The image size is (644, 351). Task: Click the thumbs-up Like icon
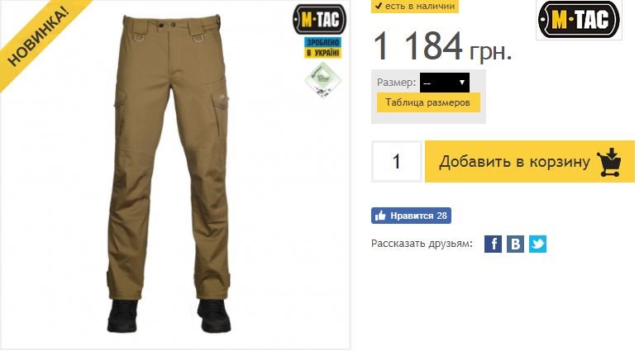click(380, 216)
